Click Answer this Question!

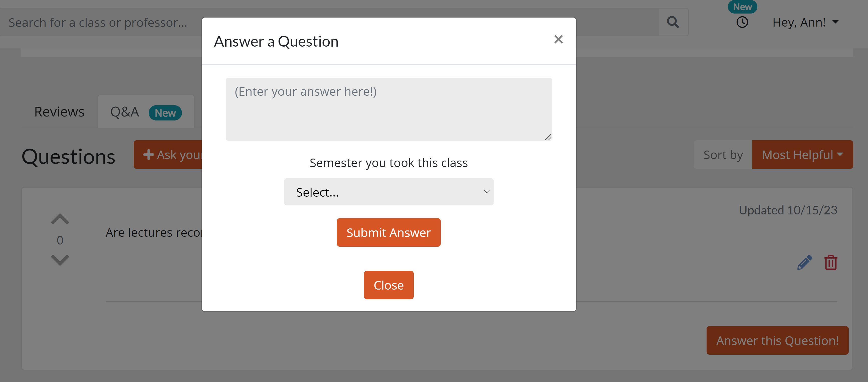pos(777,340)
